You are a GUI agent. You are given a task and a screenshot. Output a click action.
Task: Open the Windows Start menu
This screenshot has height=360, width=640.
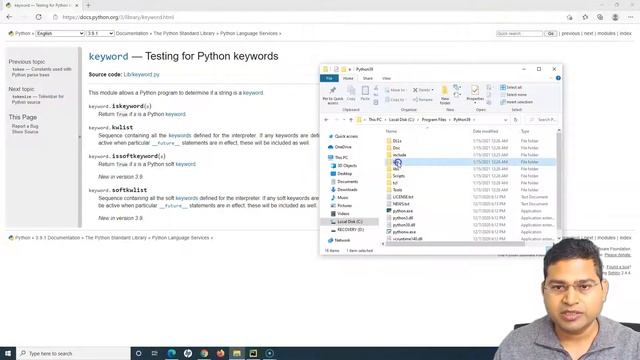tap(8, 353)
